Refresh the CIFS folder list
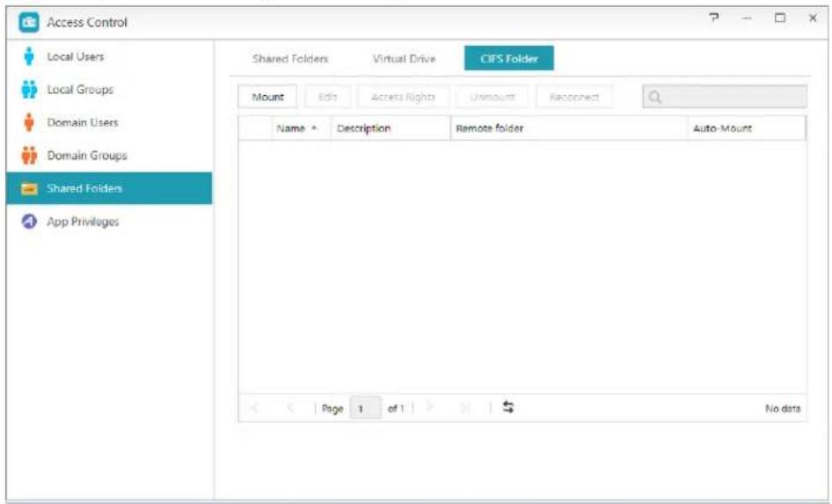 click(507, 407)
